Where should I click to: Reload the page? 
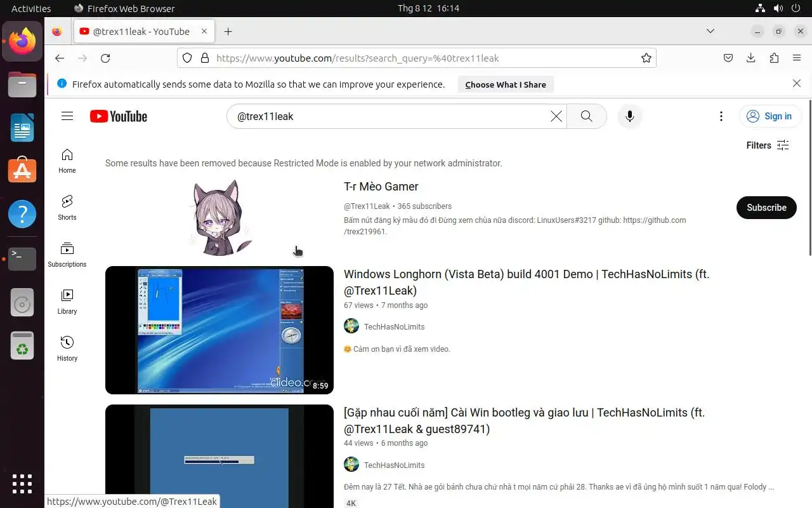tap(105, 58)
